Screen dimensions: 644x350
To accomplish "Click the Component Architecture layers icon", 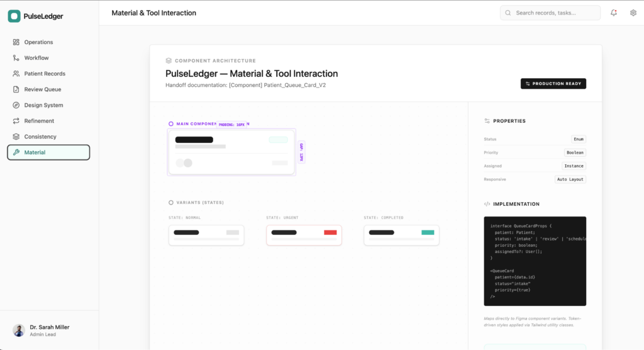I will (x=169, y=60).
